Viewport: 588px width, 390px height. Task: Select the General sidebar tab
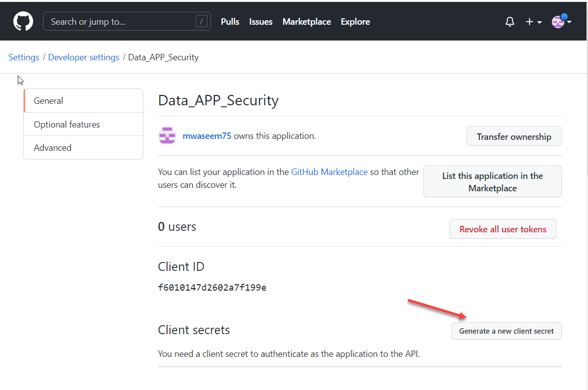coord(48,101)
